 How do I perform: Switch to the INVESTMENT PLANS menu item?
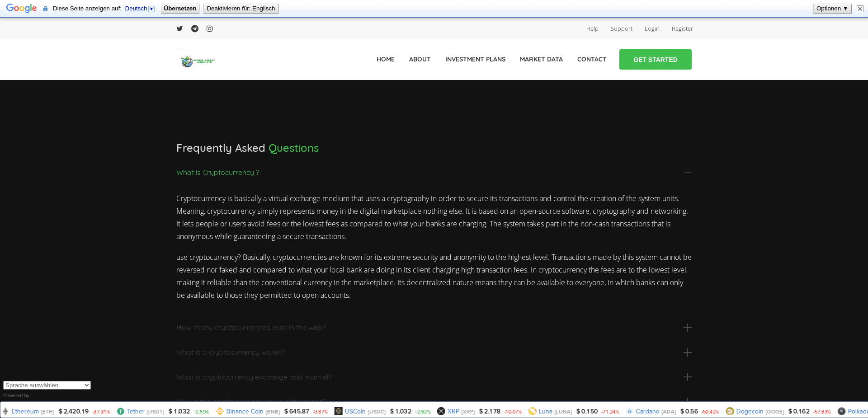pos(475,59)
